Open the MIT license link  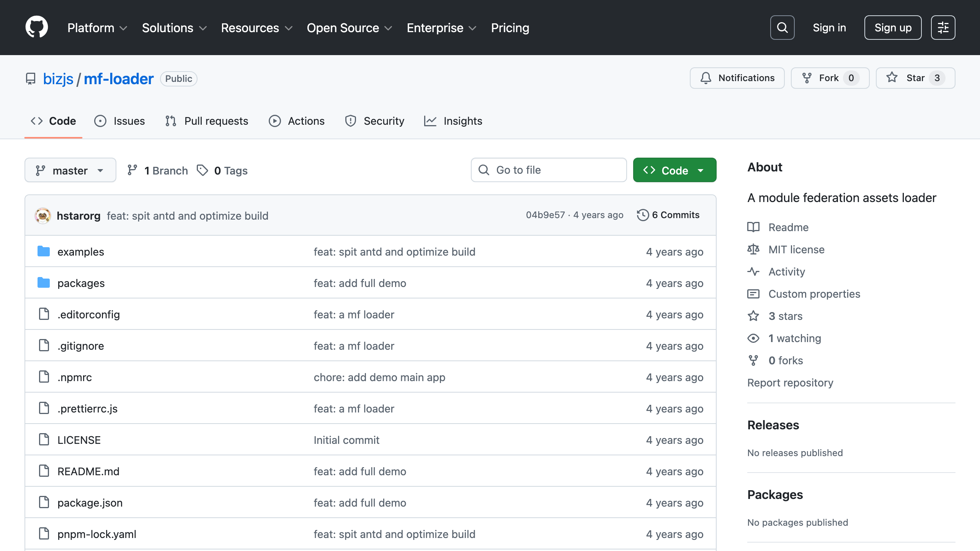coord(796,249)
